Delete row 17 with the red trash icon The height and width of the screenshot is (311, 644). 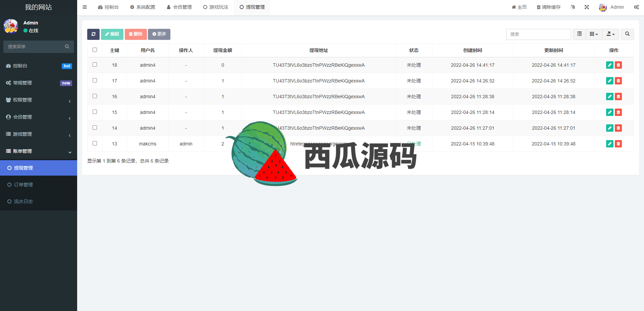tap(618, 81)
